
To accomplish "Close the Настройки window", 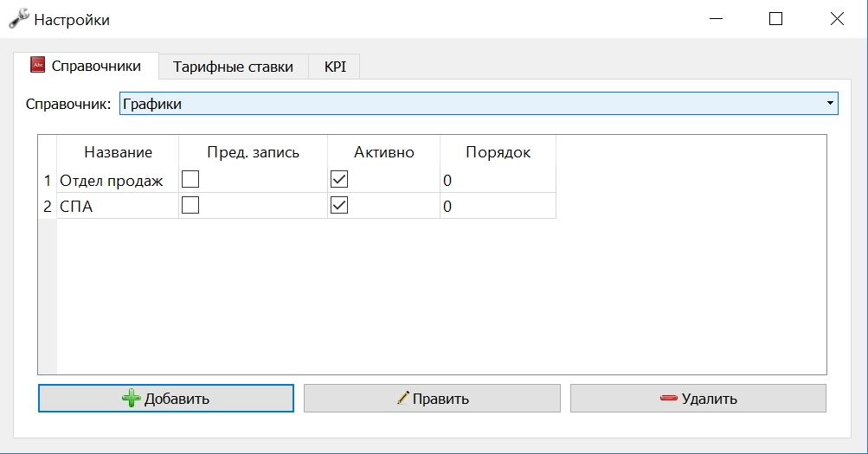I will point(837,19).
